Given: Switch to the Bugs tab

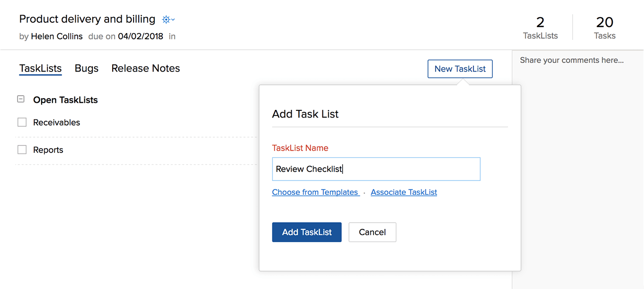Looking at the screenshot, I should [87, 68].
